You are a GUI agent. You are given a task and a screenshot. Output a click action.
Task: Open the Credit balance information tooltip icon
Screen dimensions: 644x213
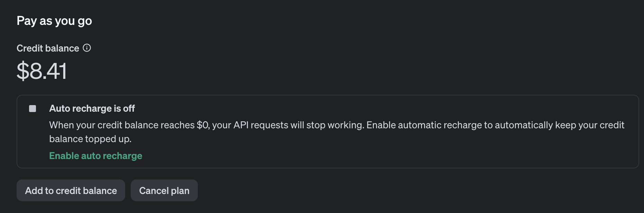point(87,48)
